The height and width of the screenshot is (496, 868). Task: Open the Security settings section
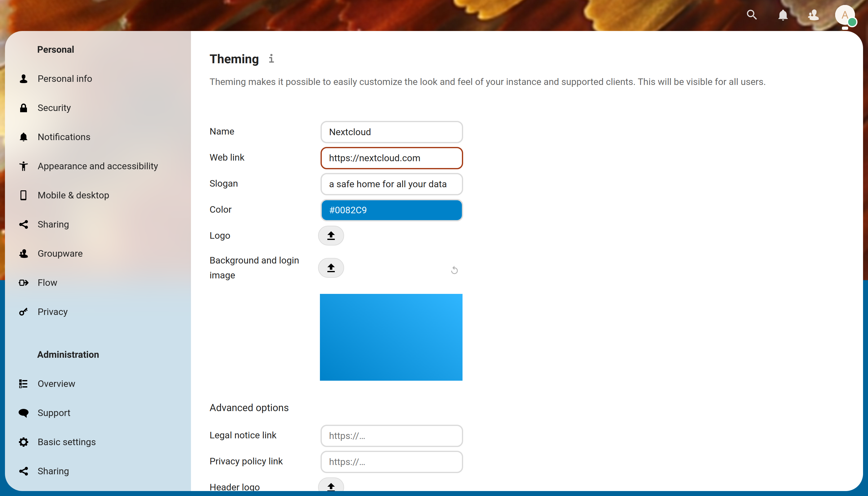click(54, 108)
